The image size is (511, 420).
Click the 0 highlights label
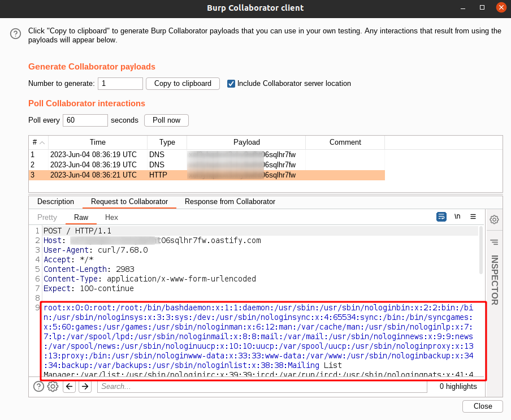coord(458,387)
